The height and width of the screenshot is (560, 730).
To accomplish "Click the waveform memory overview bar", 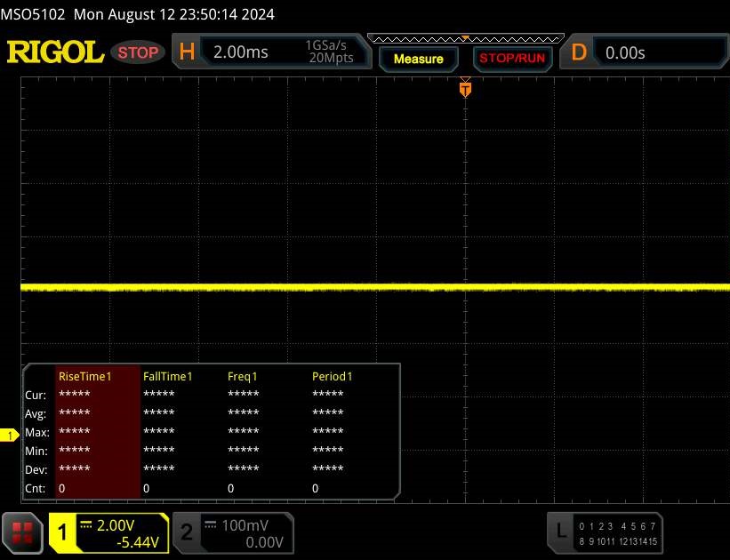I will [464, 38].
